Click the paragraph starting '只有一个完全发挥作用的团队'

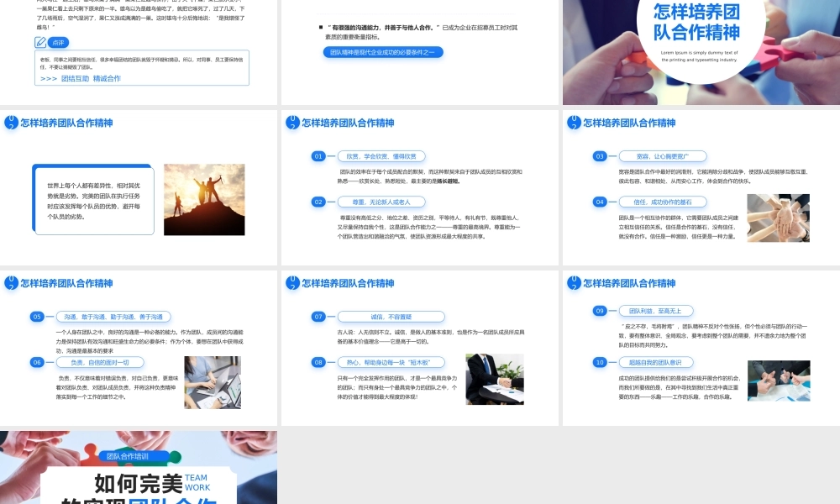point(397,387)
